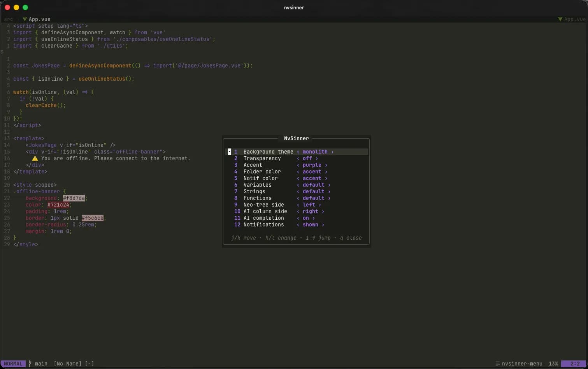The height and width of the screenshot is (369, 588).
Task: Click next arrow after Transparency off
Action: pyautogui.click(x=317, y=159)
